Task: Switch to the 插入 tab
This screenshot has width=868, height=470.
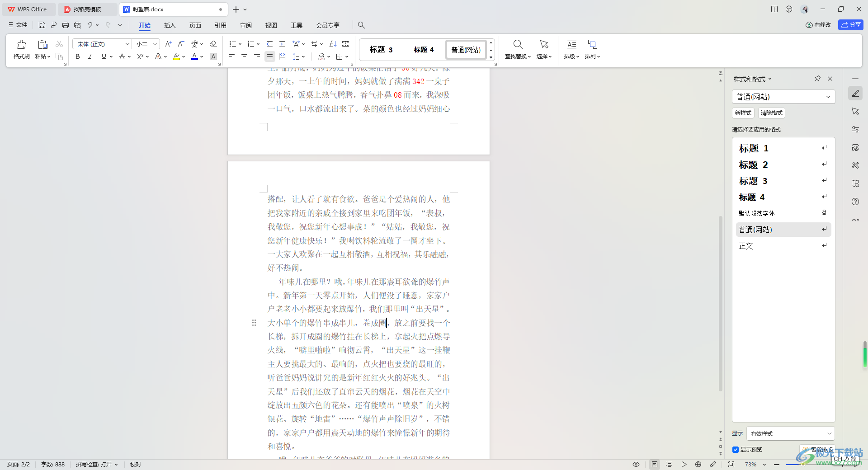Action: coord(170,25)
